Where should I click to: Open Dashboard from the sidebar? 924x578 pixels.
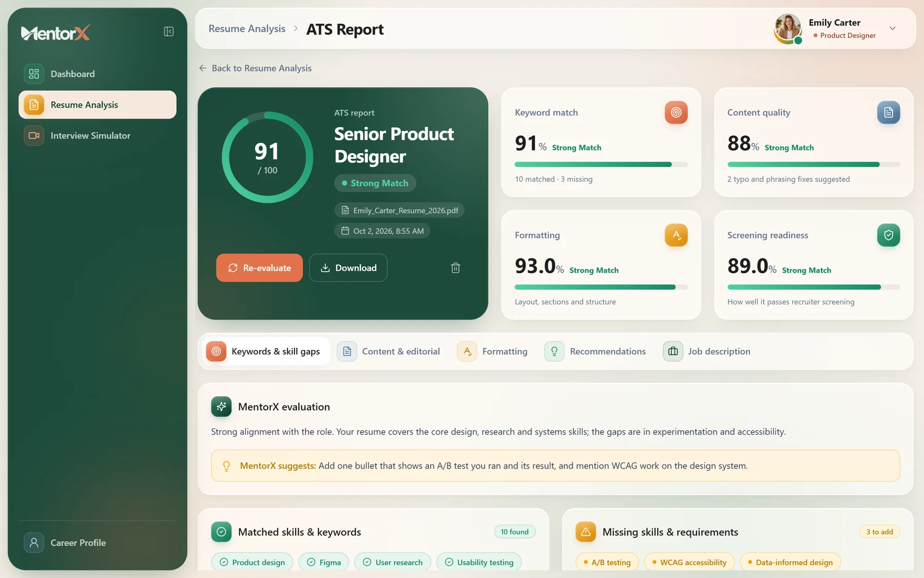(98, 74)
